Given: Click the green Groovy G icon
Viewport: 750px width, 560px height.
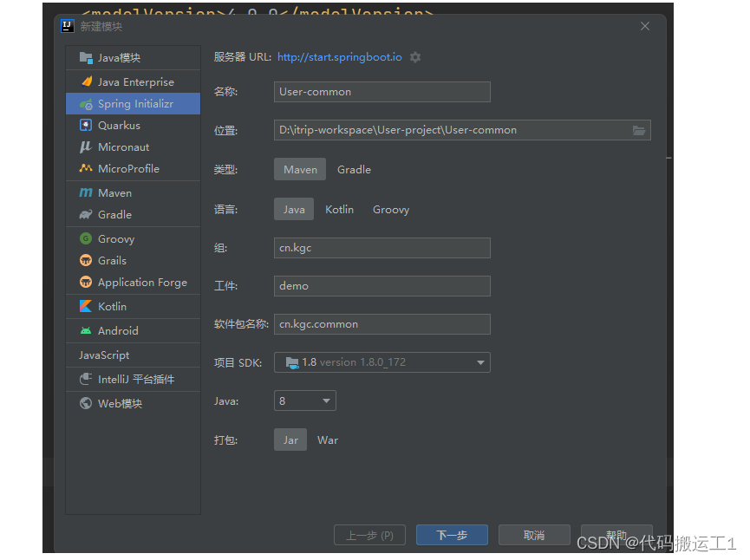Looking at the screenshot, I should [x=86, y=238].
